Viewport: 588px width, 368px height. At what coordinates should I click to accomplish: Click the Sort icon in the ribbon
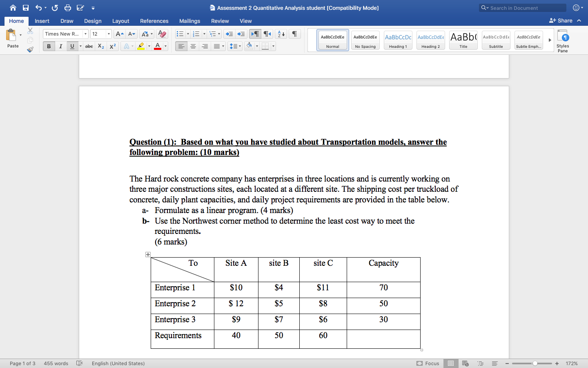tap(282, 34)
